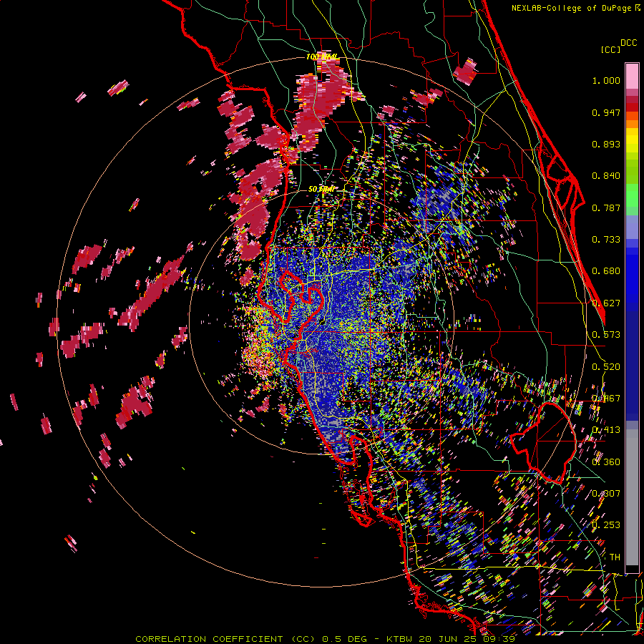This screenshot has width=644, height=644.
Task: Click the 0.253 scale value
Action: [606, 525]
